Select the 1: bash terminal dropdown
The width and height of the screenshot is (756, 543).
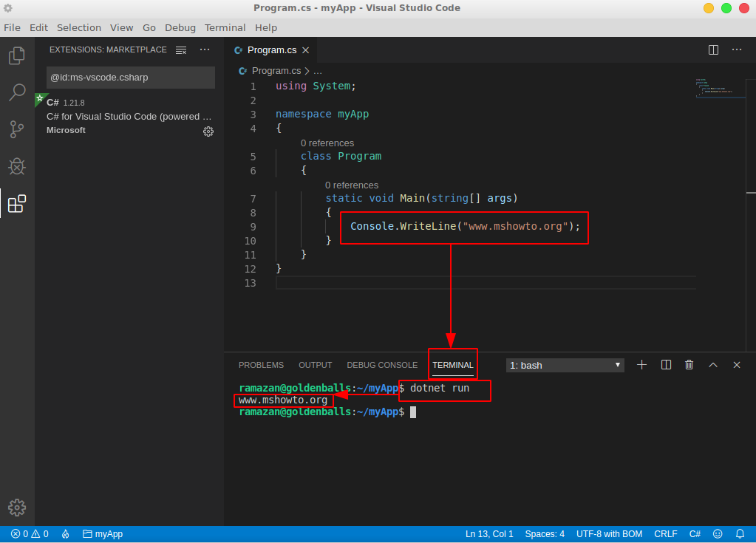pos(565,365)
